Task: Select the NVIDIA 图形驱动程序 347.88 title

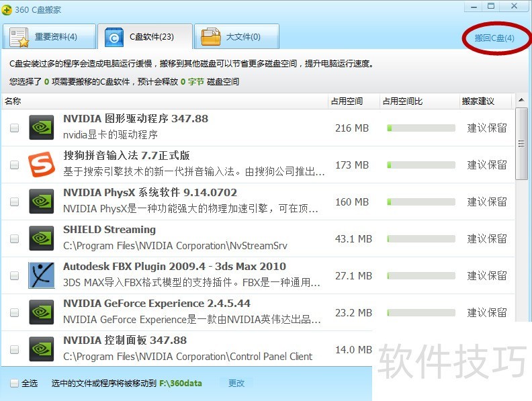Action: click(x=136, y=119)
